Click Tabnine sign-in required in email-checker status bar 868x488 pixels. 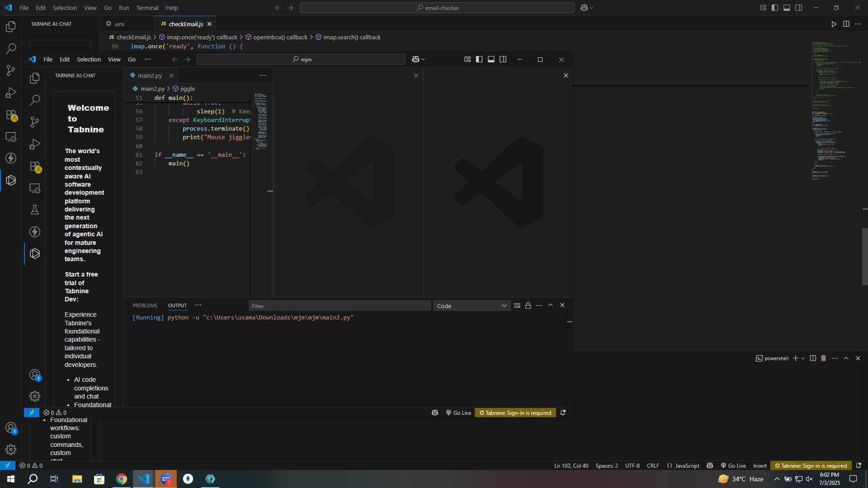(x=811, y=465)
